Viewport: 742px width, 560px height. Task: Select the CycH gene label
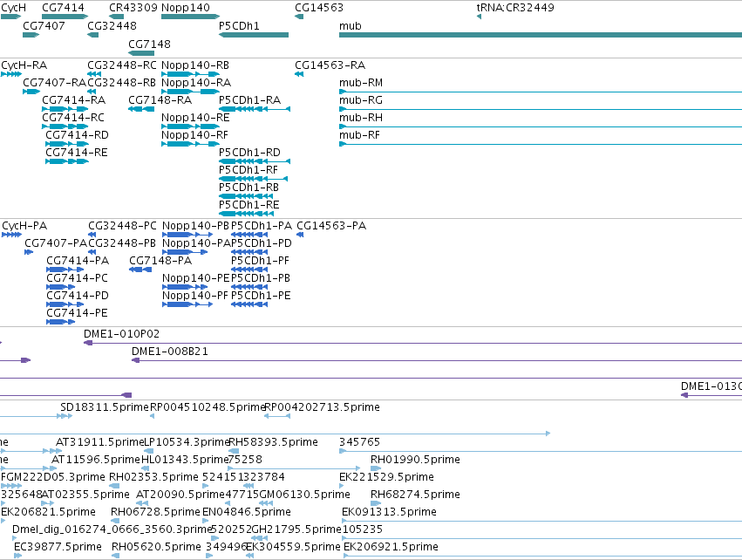[x=13, y=8]
